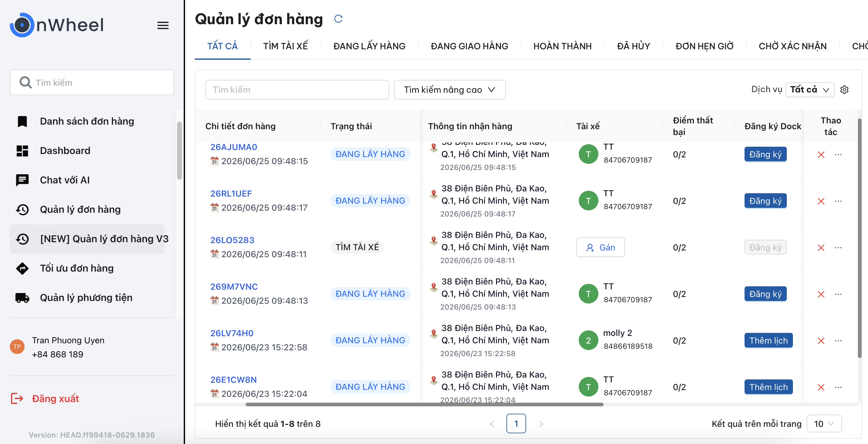The width and height of the screenshot is (868, 444).
Task: Click Quản lý phương tiện truck icon
Action: (x=22, y=298)
